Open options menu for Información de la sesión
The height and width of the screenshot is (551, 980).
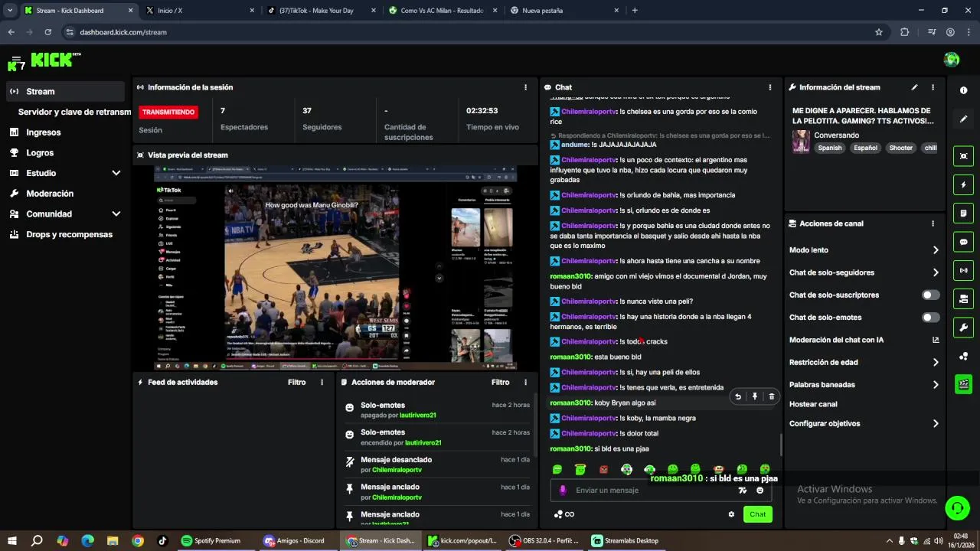tap(525, 87)
